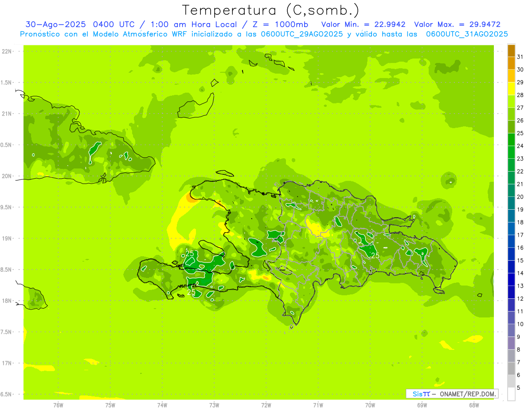The height and width of the screenshot is (411, 532).
Task: Click the '15' value on the color scale
Action: point(520,260)
